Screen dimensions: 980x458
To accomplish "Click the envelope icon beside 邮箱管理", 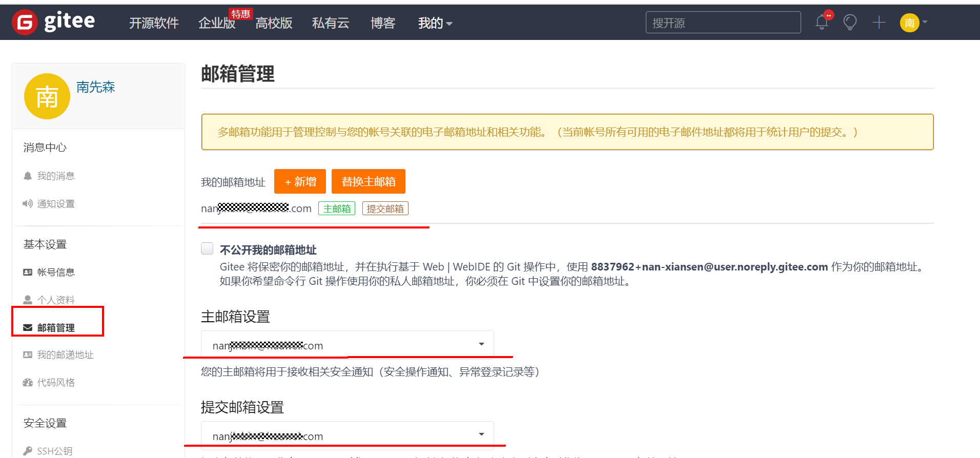I will pos(28,327).
